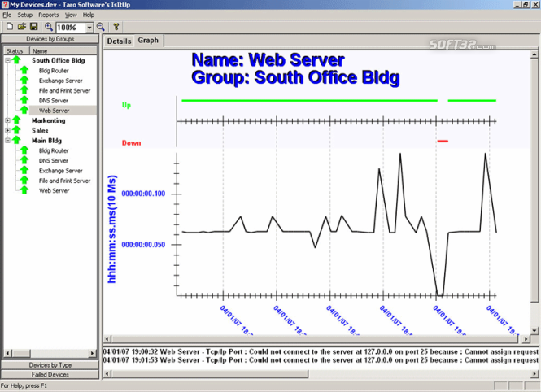Screen dimensions: 541x392
Task: Show the Devices by Type panel
Action: pyautogui.click(x=50, y=365)
